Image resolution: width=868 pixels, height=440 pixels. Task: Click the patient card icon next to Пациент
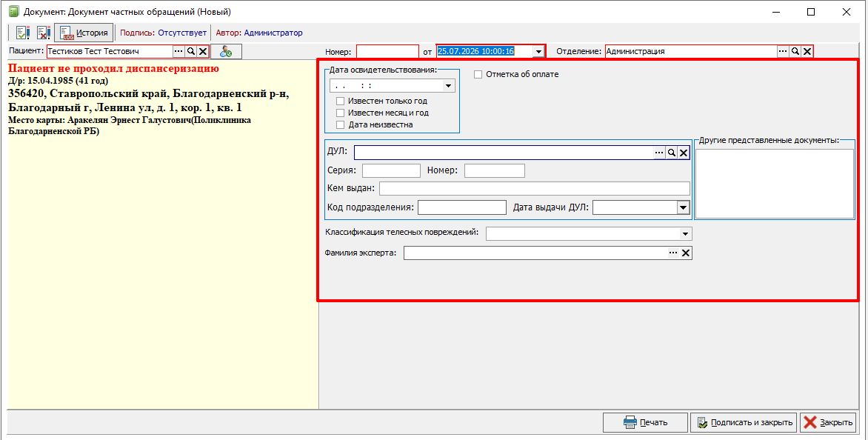point(226,51)
